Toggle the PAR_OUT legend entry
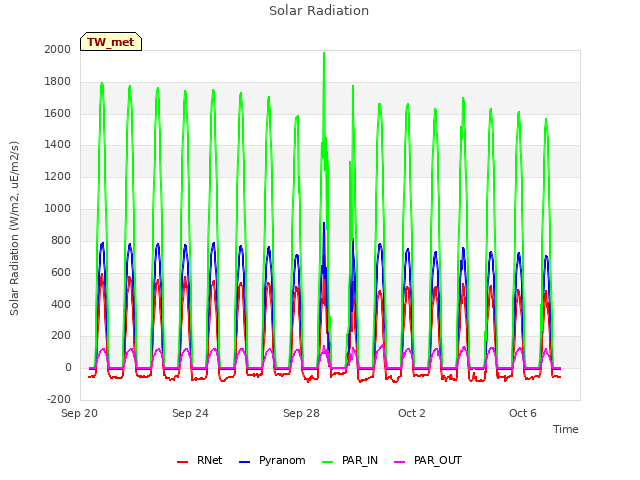 pos(428,460)
